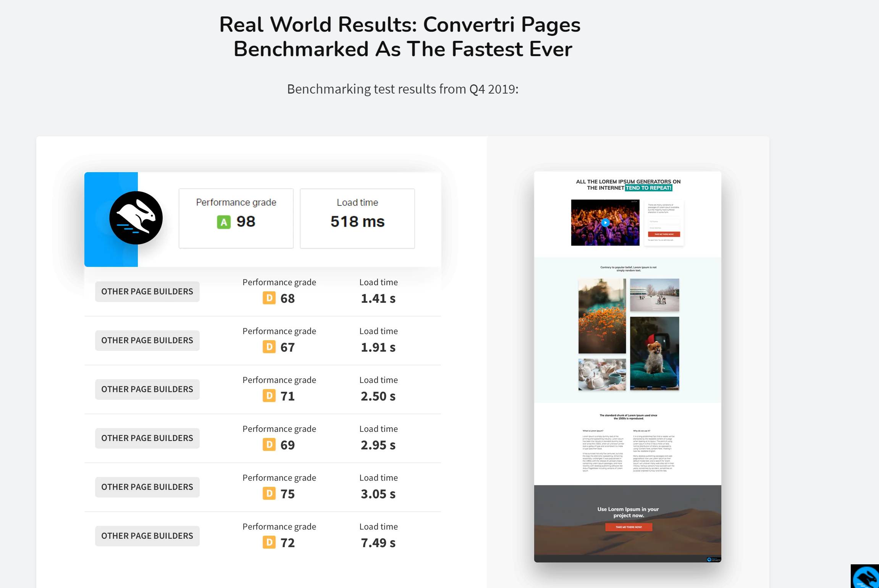The height and width of the screenshot is (588, 879).
Task: Click the Other Page Builders label with 1.91 s
Action: [147, 341]
